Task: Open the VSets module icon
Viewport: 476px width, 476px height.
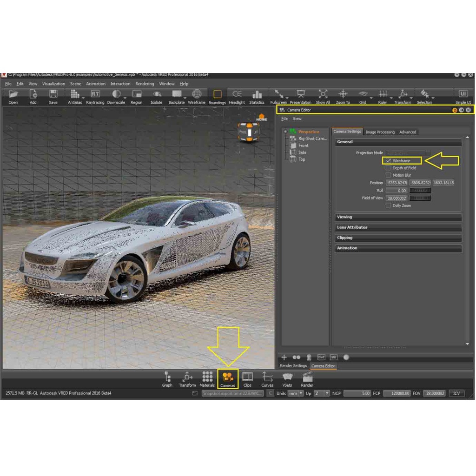Action: click(x=287, y=379)
